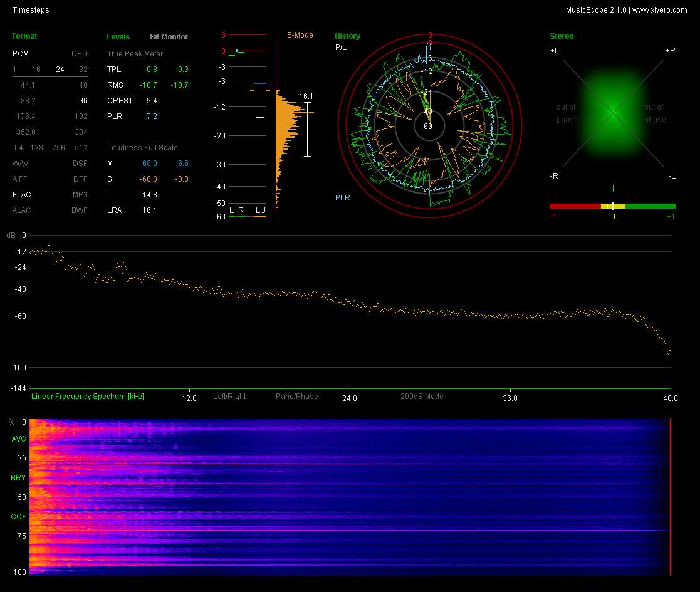Viewport: 700px width, 592px height.
Task: Click the green stereo vectorscope display
Action: 612,112
